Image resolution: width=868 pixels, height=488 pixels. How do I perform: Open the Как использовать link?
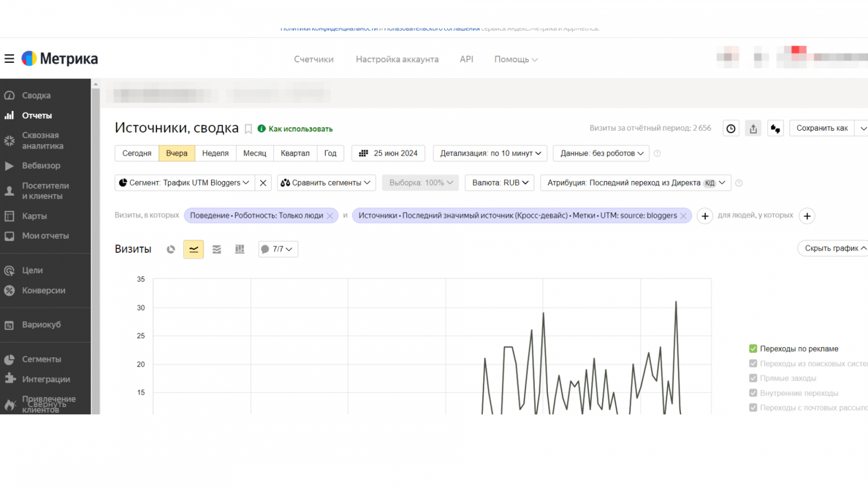pos(300,129)
